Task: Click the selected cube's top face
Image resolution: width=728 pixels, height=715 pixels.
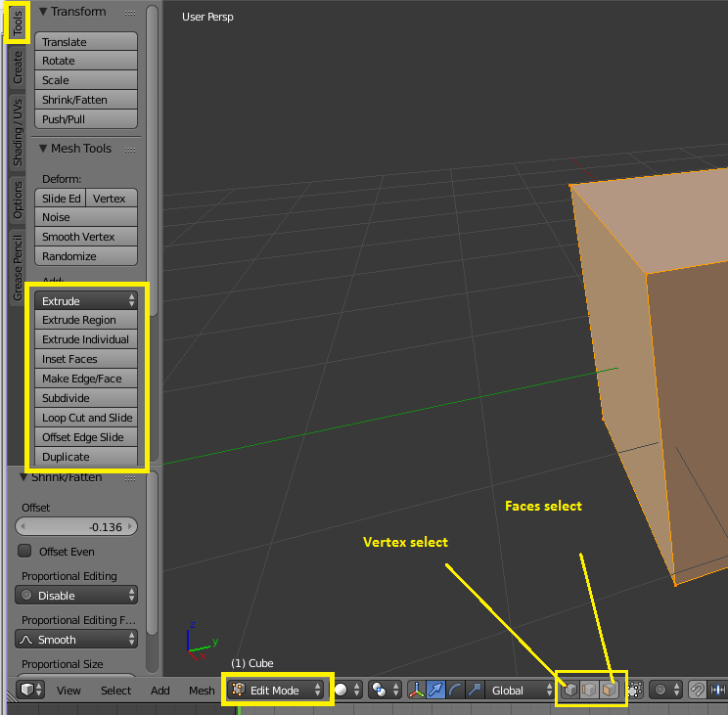Action: coord(664,220)
